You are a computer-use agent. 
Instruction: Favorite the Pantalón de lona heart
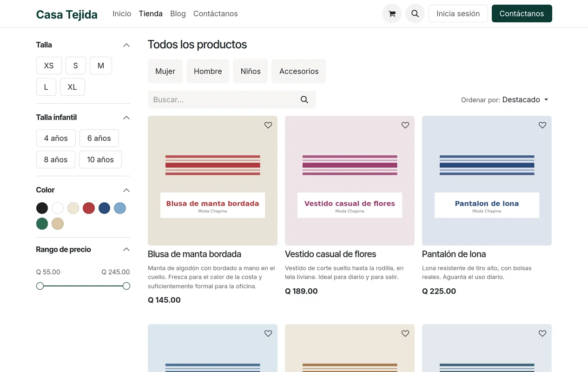pyautogui.click(x=542, y=125)
